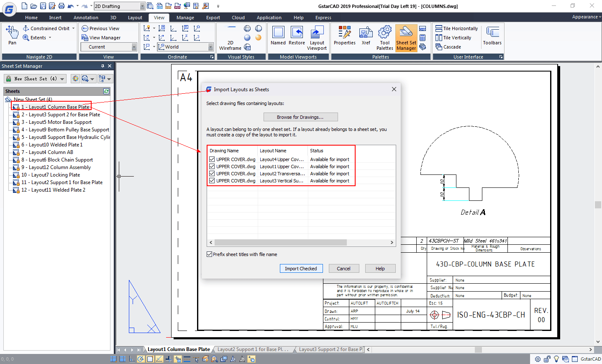Screen dimensions: 602x364
Task: Toggle Polar tracking in status bar
Action: (x=141, y=359)
